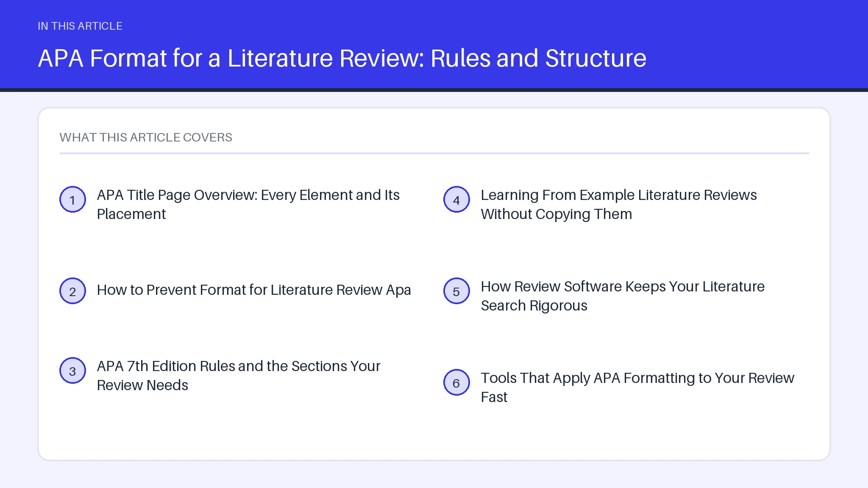Jump to How Review Software section

click(x=623, y=296)
